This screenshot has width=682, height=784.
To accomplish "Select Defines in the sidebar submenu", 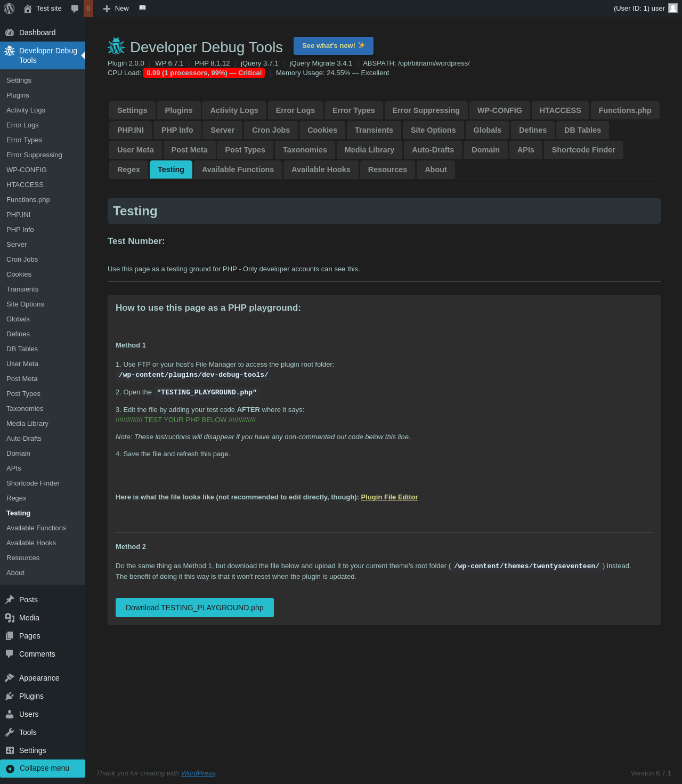I will click(x=43, y=334).
